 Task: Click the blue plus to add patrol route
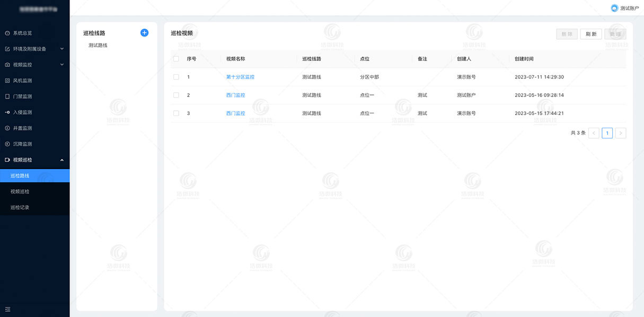144,32
